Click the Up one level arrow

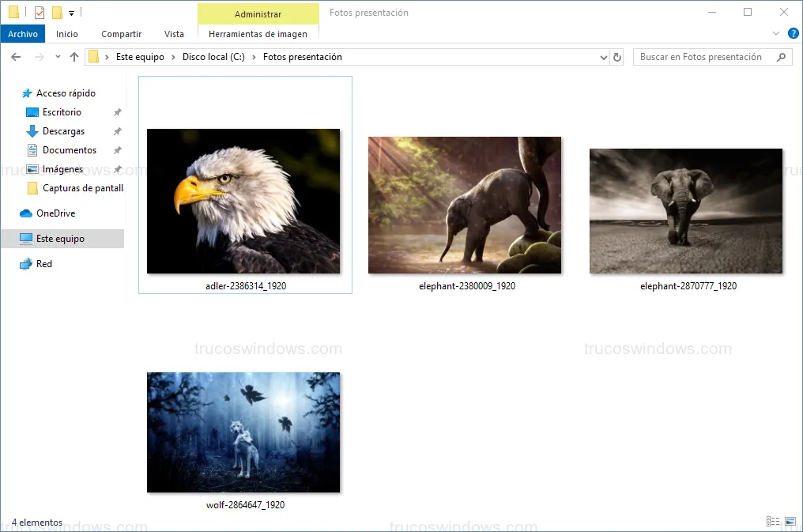(74, 57)
